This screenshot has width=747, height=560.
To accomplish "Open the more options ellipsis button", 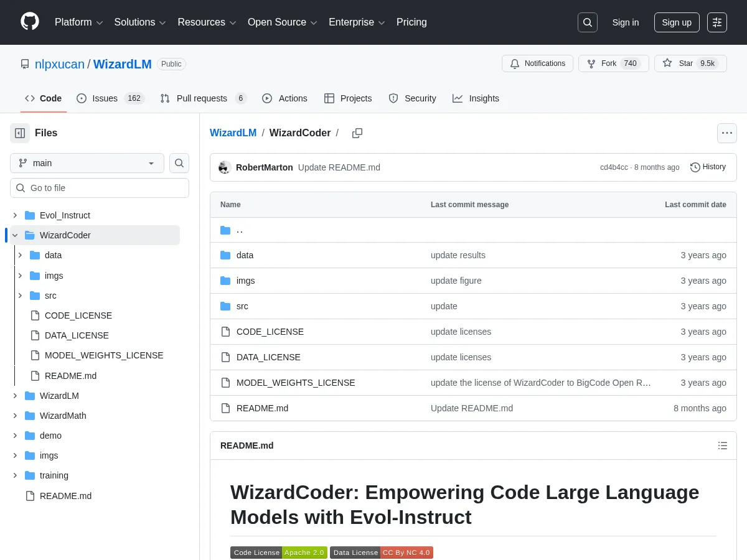I will tap(726, 133).
